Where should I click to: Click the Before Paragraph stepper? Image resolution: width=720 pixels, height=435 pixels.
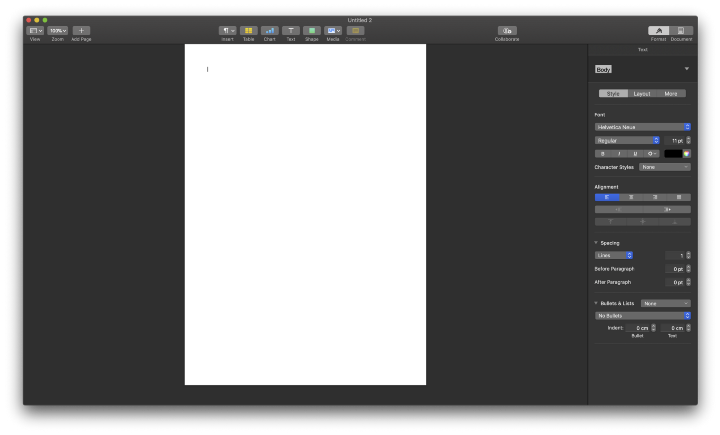[688, 269]
